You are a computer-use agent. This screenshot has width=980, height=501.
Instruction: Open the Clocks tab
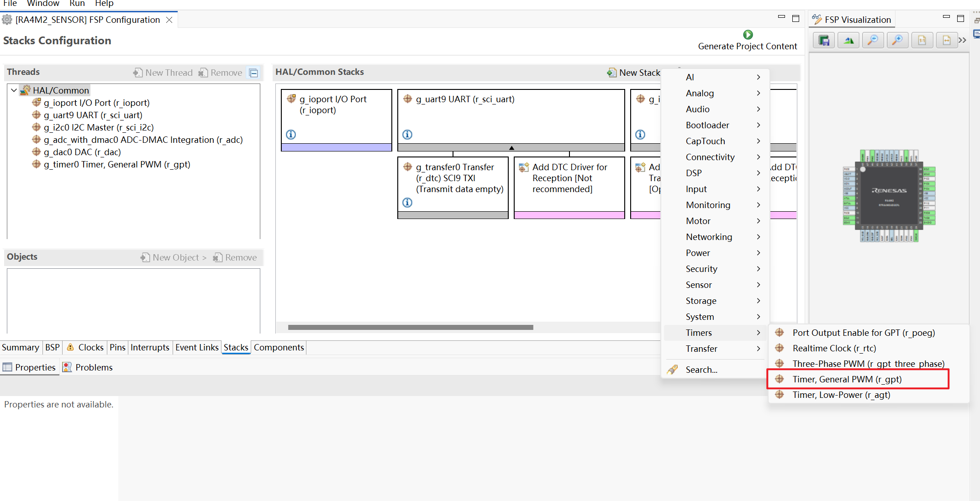click(x=90, y=347)
